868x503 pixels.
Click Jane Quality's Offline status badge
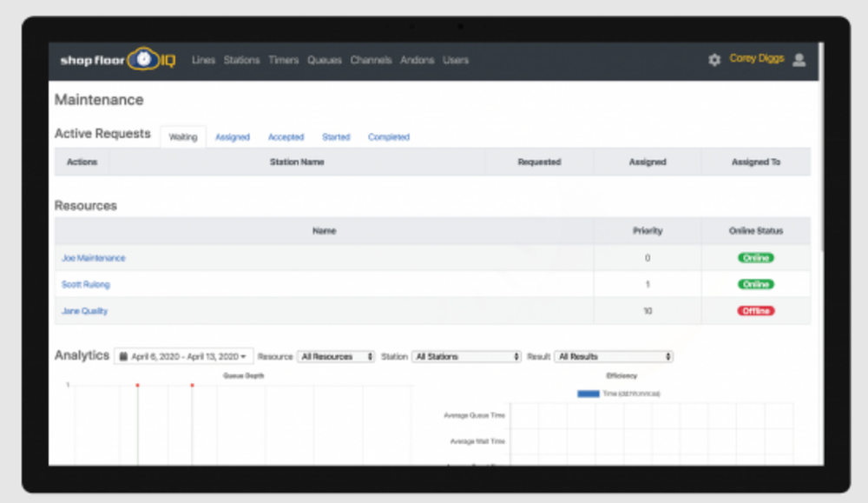754,311
